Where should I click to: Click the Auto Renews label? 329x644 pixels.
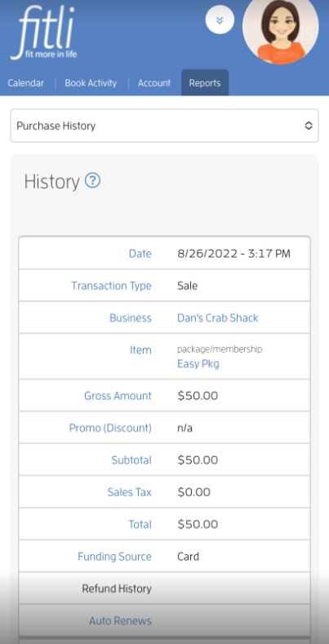point(120,620)
